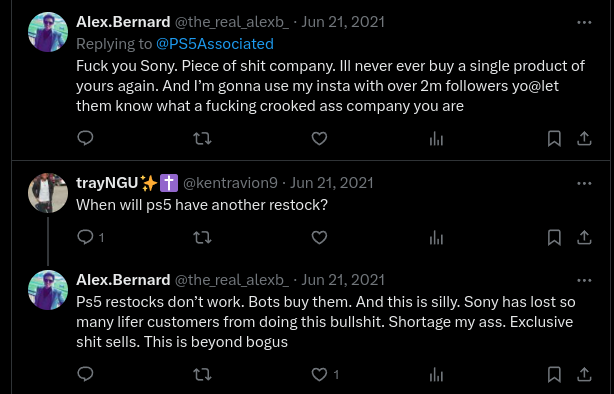Open trayNGU's profile picture

(x=48, y=193)
